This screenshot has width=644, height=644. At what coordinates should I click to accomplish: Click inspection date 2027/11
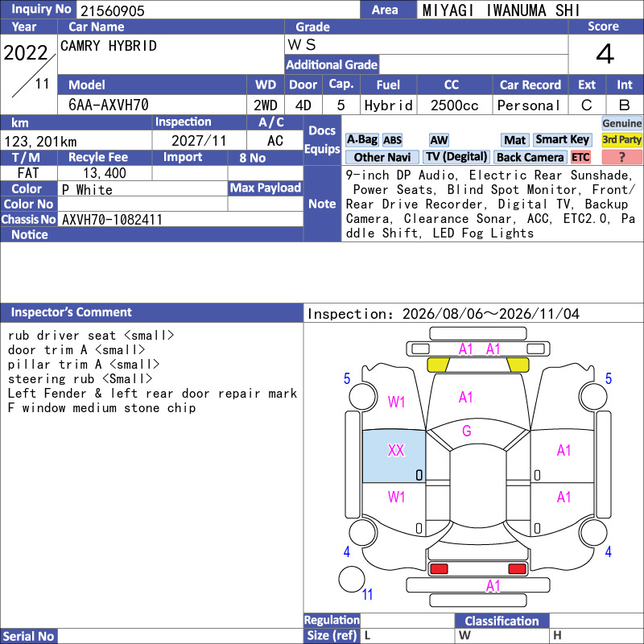199,141
